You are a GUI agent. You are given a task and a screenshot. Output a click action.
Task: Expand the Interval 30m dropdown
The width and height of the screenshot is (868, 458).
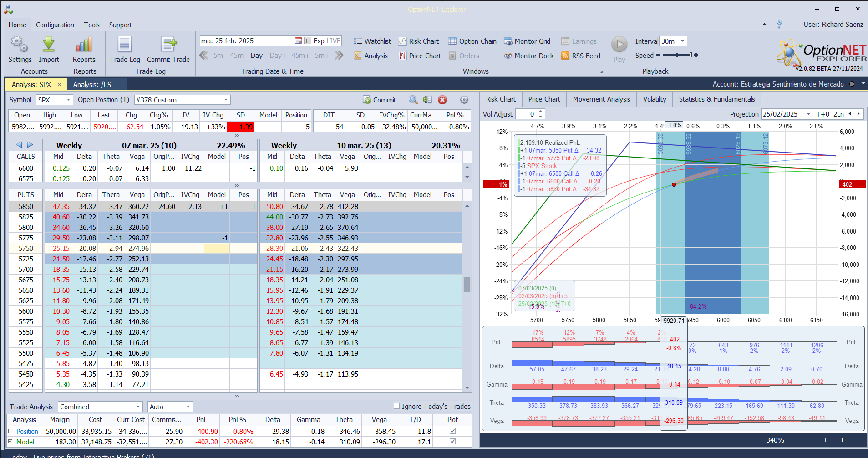pyautogui.click(x=682, y=41)
